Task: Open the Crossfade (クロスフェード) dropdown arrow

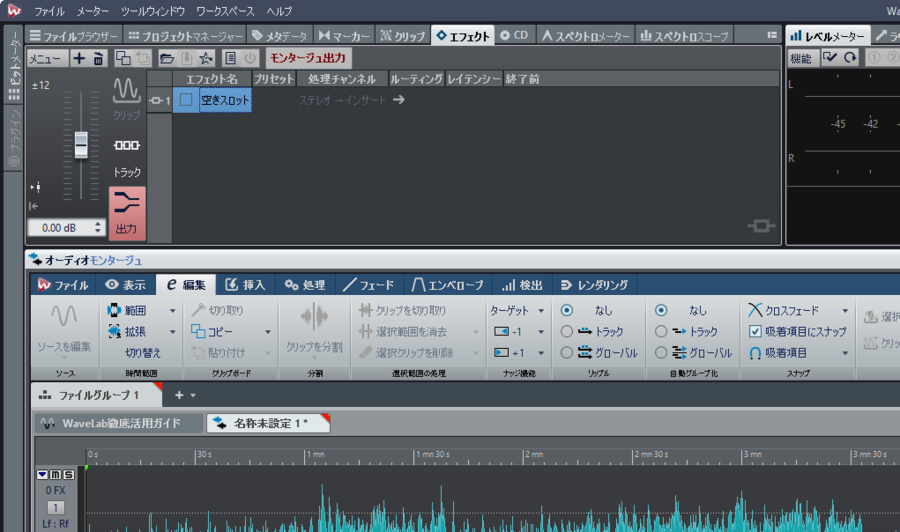Action: tap(845, 311)
